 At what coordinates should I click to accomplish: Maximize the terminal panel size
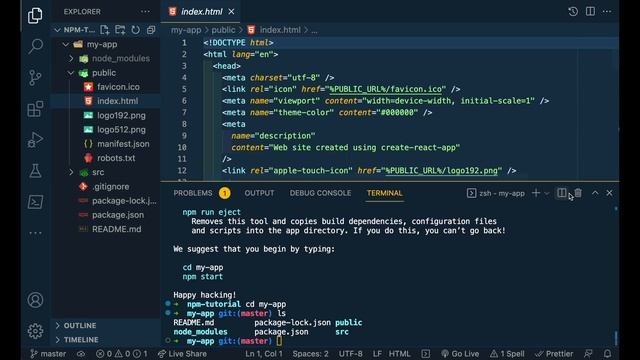point(595,193)
